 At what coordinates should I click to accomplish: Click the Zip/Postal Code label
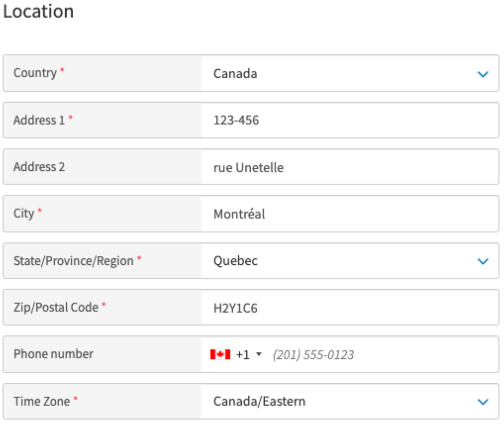(56, 307)
